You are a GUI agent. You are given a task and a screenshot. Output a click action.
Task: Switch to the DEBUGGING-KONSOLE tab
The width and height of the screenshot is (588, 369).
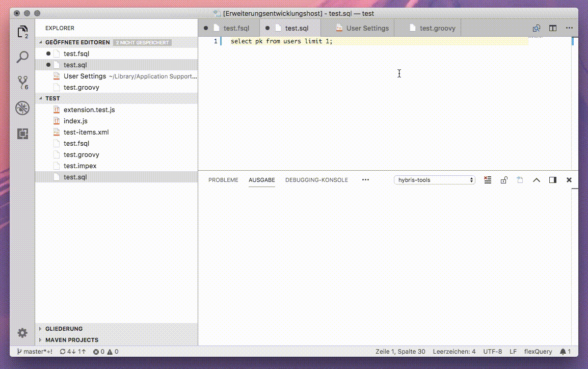[316, 180]
